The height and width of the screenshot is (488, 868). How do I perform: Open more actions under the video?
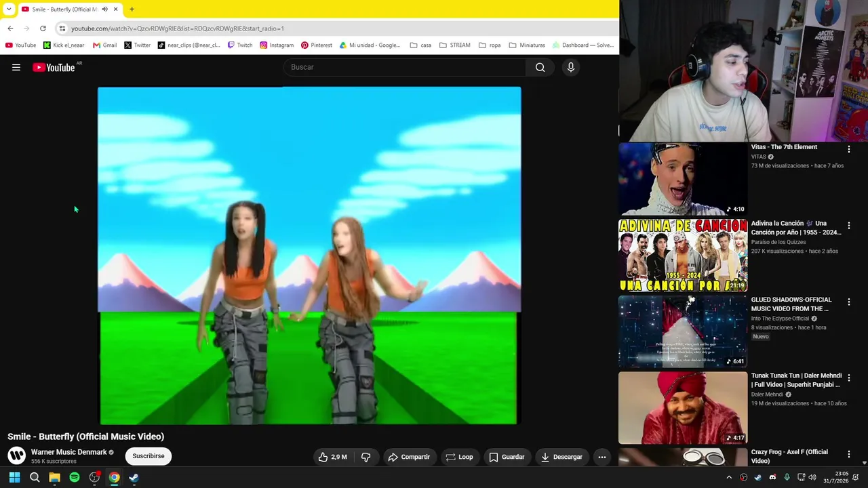601,457
